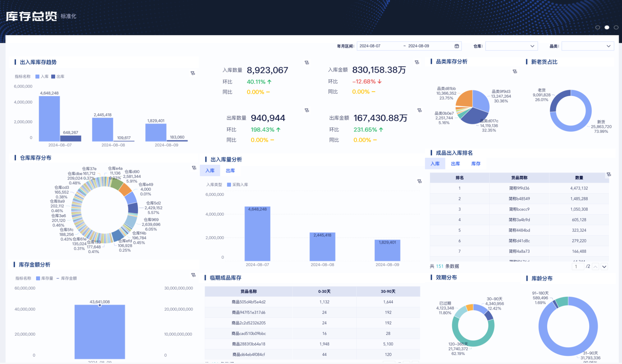The height and width of the screenshot is (364, 622).
Task: Toggle 入库 legend in trend chart
Action: point(42,77)
